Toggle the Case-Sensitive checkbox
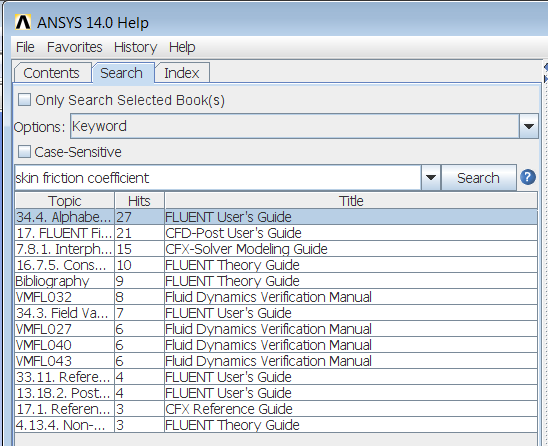The width and height of the screenshot is (548, 446). [24, 152]
